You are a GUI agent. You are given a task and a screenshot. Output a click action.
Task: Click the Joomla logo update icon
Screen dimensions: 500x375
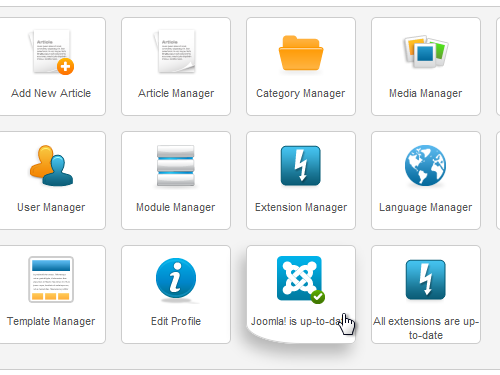point(301,279)
